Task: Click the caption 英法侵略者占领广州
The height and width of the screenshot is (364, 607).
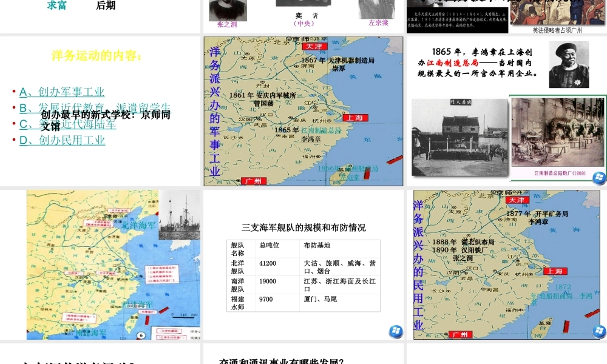Action: tap(557, 30)
